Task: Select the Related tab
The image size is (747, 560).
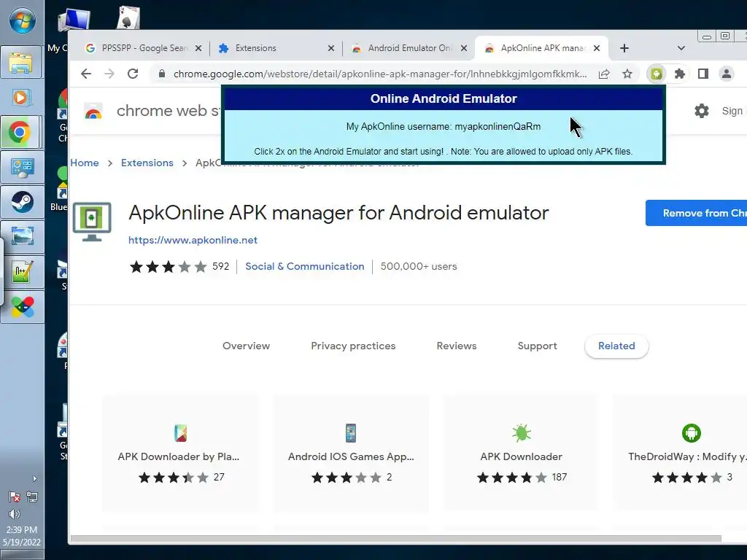Action: tap(616, 346)
